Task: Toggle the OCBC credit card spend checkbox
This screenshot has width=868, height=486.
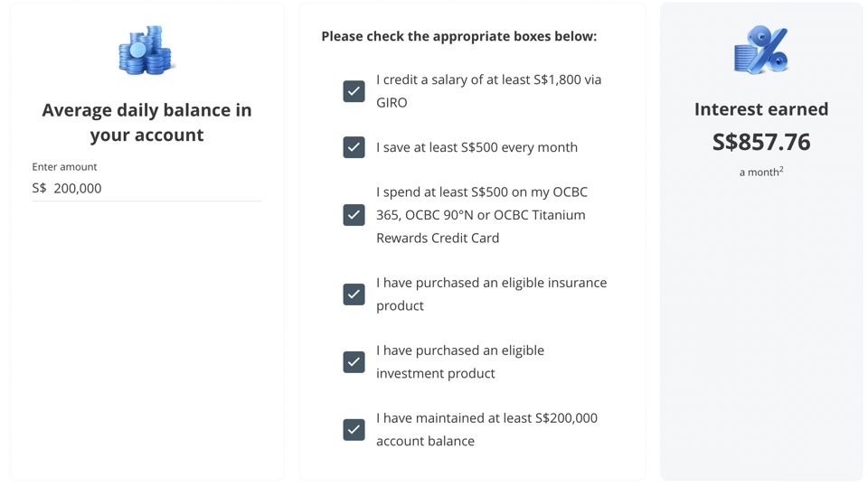Action: (354, 215)
